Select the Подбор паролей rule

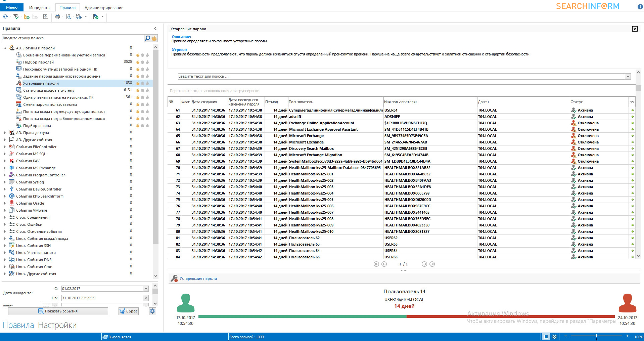pos(38,62)
